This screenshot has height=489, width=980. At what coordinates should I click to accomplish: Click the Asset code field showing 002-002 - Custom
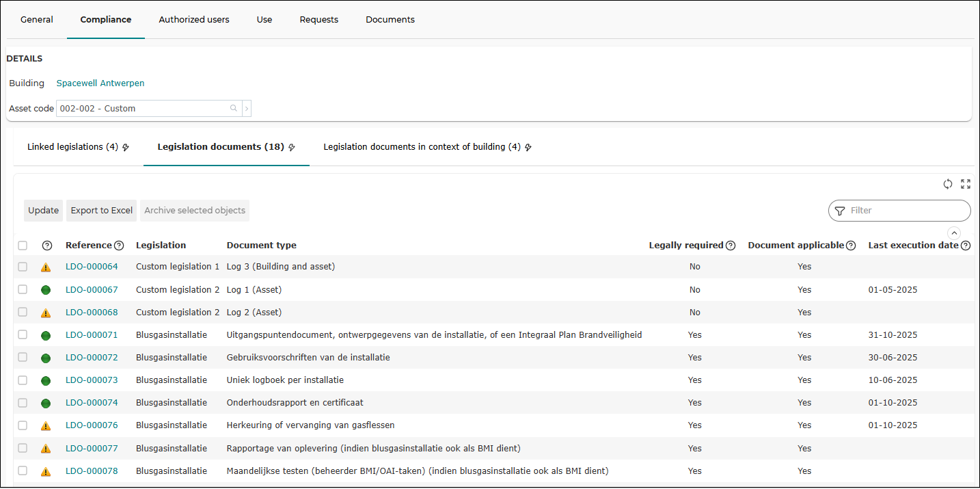point(149,108)
